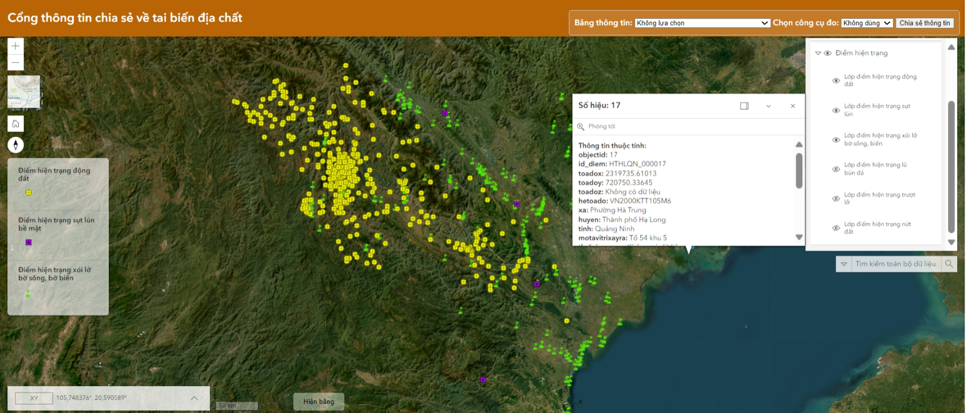The image size is (980, 413).
Task: Open the basemap thumbnail switcher
Action: [24, 92]
